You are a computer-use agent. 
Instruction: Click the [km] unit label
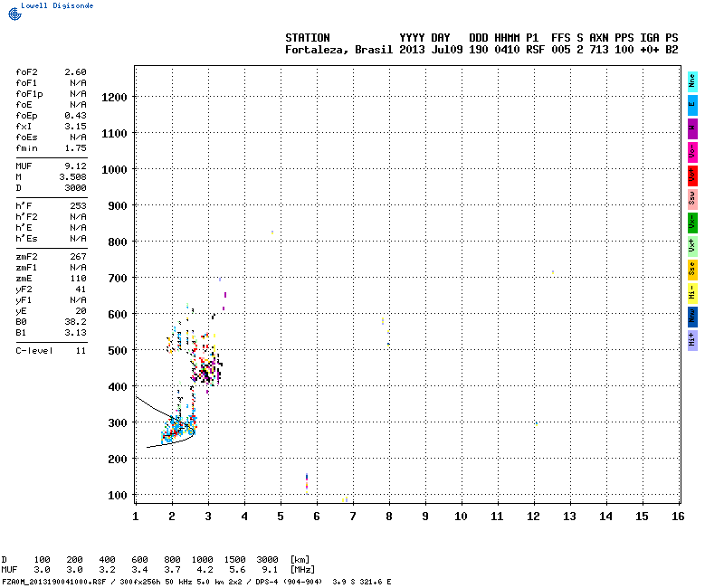300,560
